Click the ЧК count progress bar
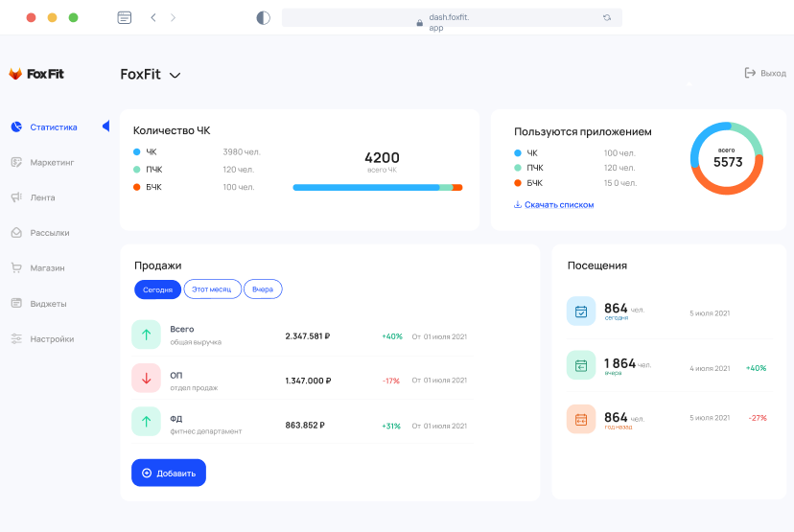Viewport: 794px width, 532px height. click(x=378, y=187)
